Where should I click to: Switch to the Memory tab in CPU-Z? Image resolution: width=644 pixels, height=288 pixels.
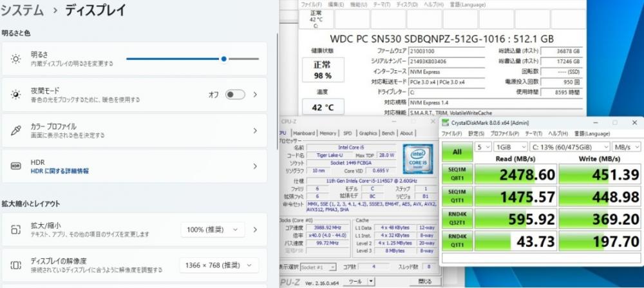point(328,133)
